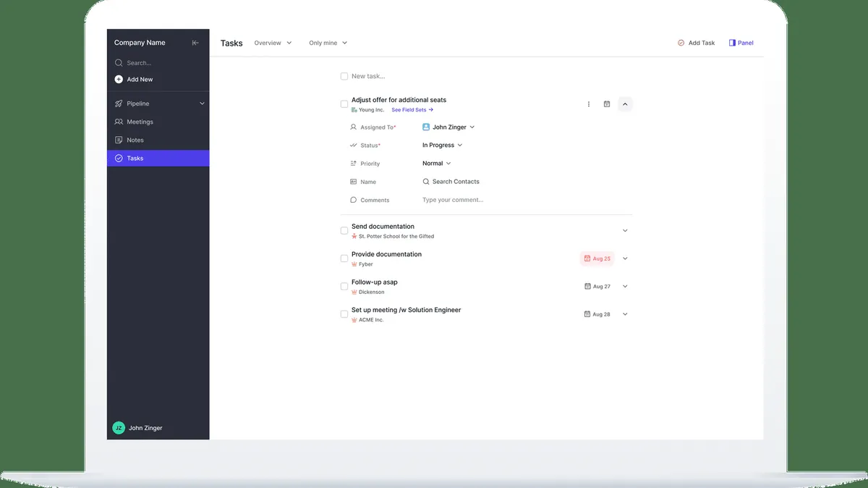
Task: Open Pipeline in the sidebar
Action: tap(158, 104)
